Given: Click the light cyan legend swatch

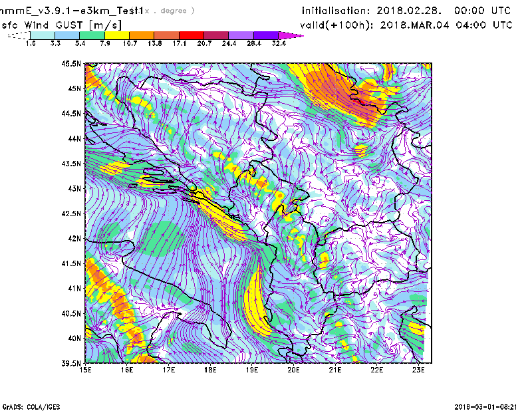Looking at the screenshot, I should pyautogui.click(x=43, y=35).
